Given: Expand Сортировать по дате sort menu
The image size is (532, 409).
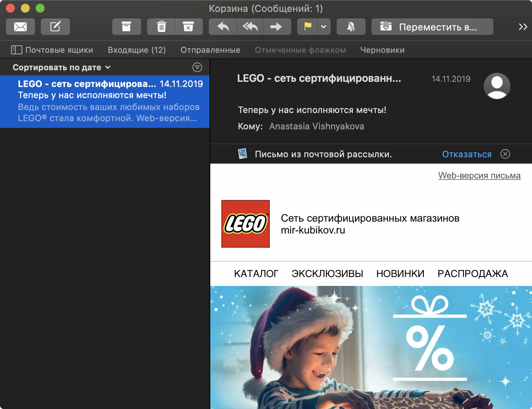Looking at the screenshot, I should click(x=62, y=67).
